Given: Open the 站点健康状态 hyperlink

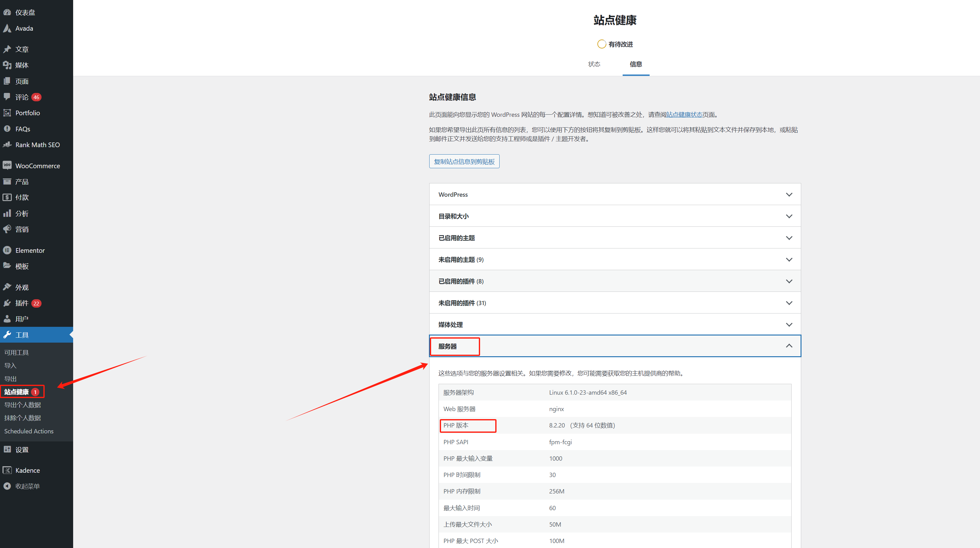Looking at the screenshot, I should (x=685, y=114).
